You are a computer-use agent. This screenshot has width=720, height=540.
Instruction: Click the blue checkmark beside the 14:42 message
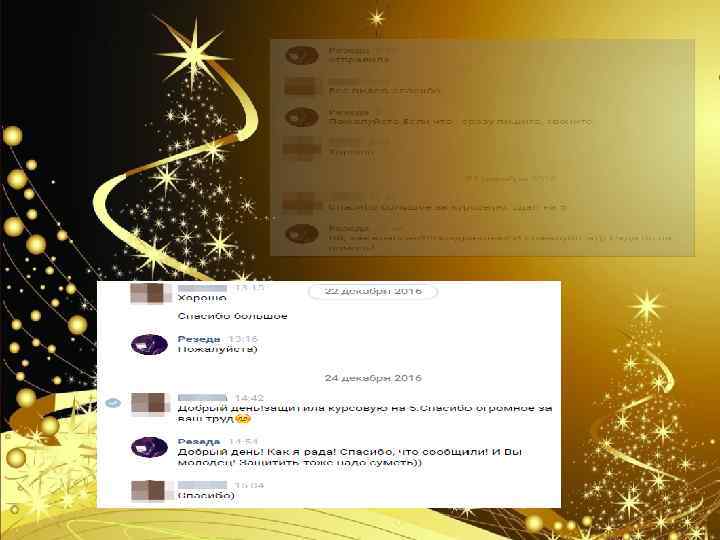point(113,403)
